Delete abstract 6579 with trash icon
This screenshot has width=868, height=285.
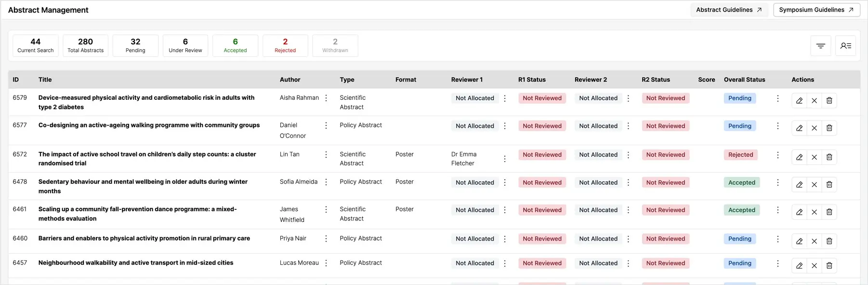click(829, 100)
